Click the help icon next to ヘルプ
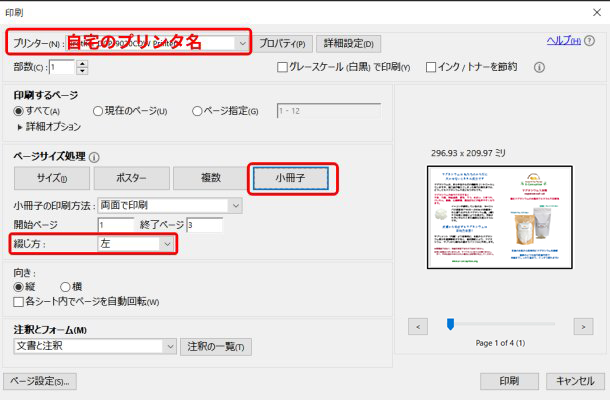The image size is (610, 400). [x=587, y=40]
